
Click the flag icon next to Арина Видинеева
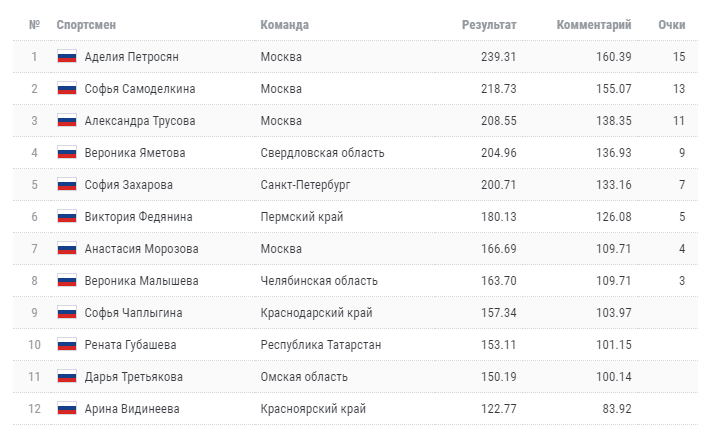point(67,408)
